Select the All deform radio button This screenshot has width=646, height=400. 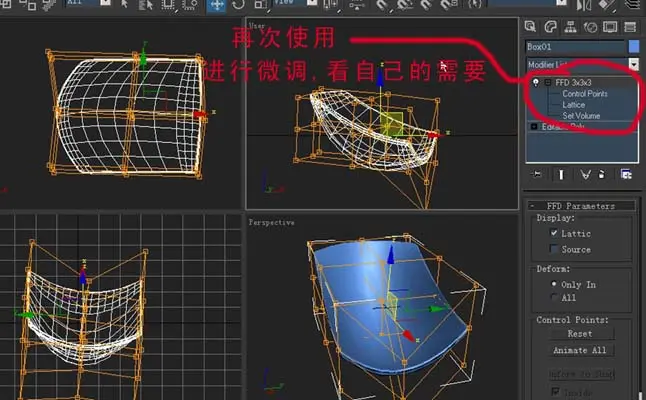coord(554,297)
